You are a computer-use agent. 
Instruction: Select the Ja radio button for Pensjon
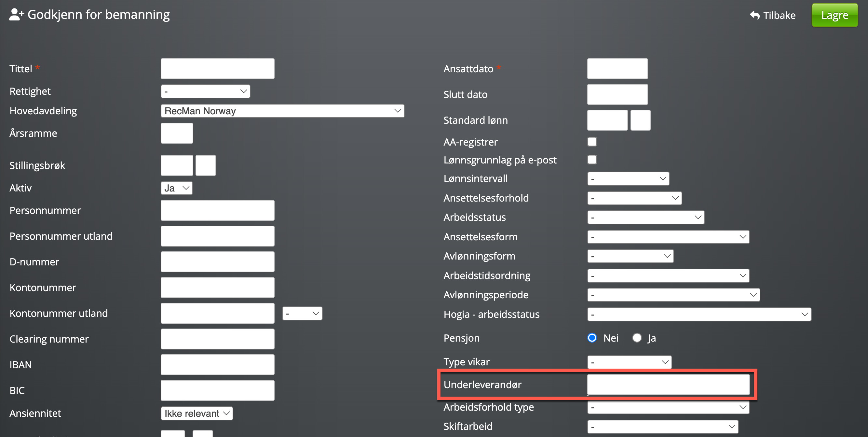[637, 338]
